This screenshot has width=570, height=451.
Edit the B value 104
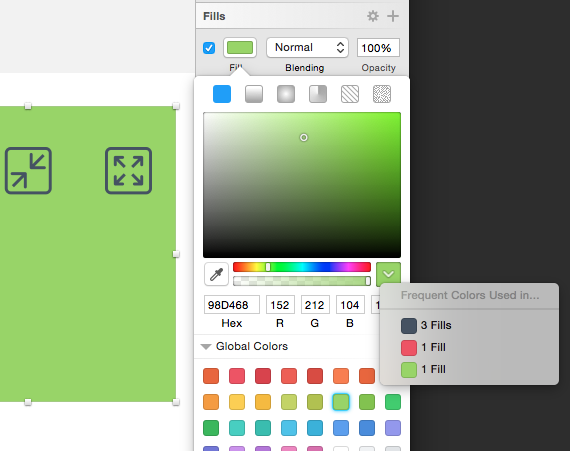coord(350,305)
